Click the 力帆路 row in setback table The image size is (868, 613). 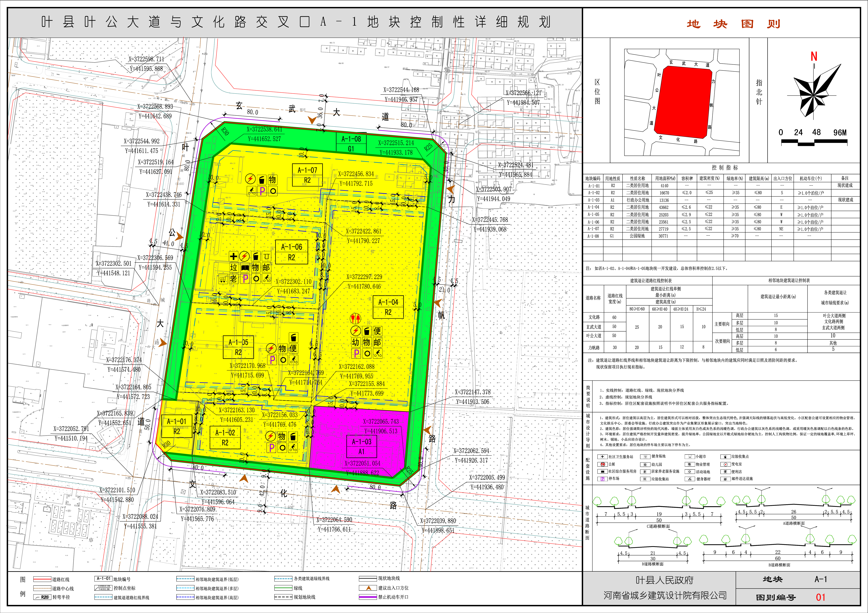tap(648, 347)
